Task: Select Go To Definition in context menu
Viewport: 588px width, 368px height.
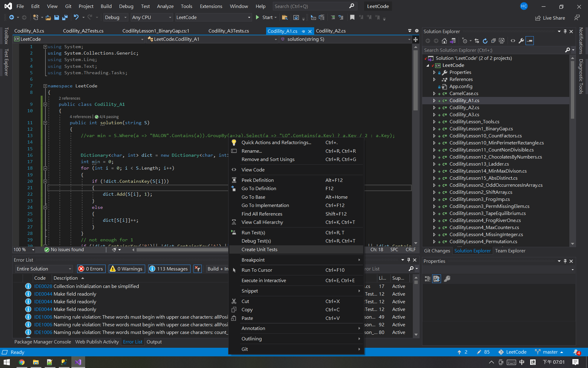Action: click(296, 188)
